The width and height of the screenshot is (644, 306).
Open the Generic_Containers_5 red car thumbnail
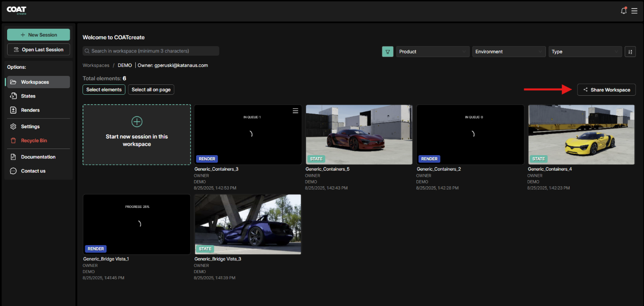359,134
